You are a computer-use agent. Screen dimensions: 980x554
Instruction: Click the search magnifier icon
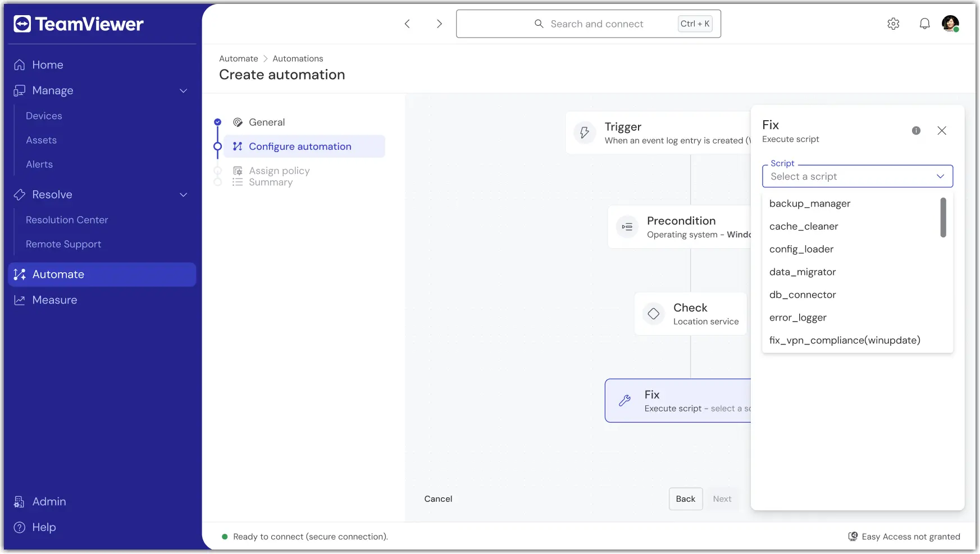point(539,24)
